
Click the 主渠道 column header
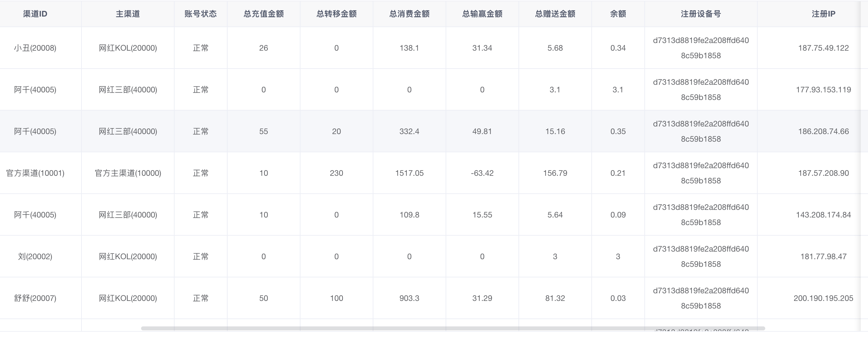pos(128,14)
